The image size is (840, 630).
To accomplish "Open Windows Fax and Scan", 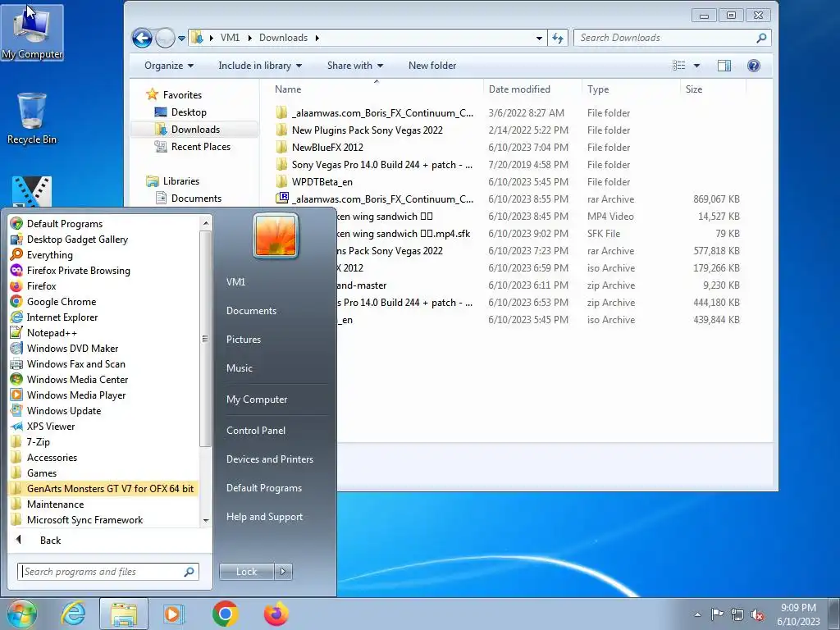I will tap(75, 363).
